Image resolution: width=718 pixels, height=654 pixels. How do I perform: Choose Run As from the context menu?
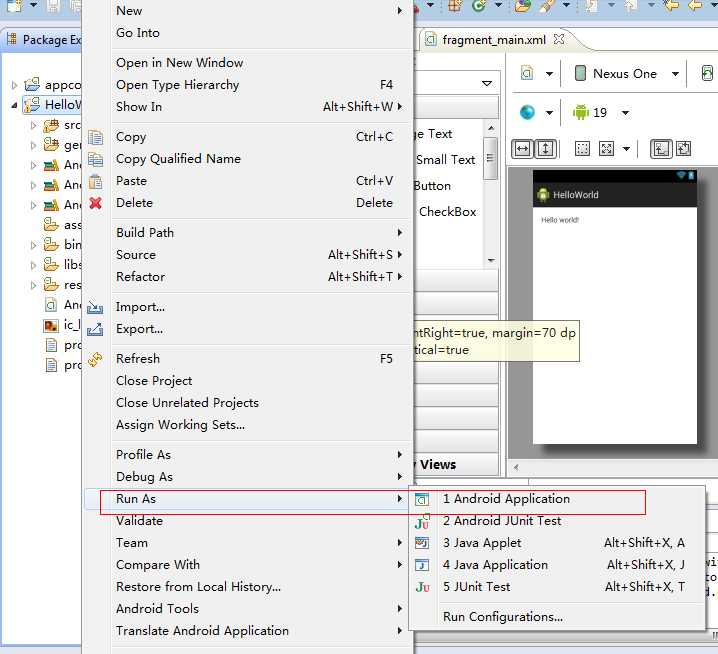249,499
